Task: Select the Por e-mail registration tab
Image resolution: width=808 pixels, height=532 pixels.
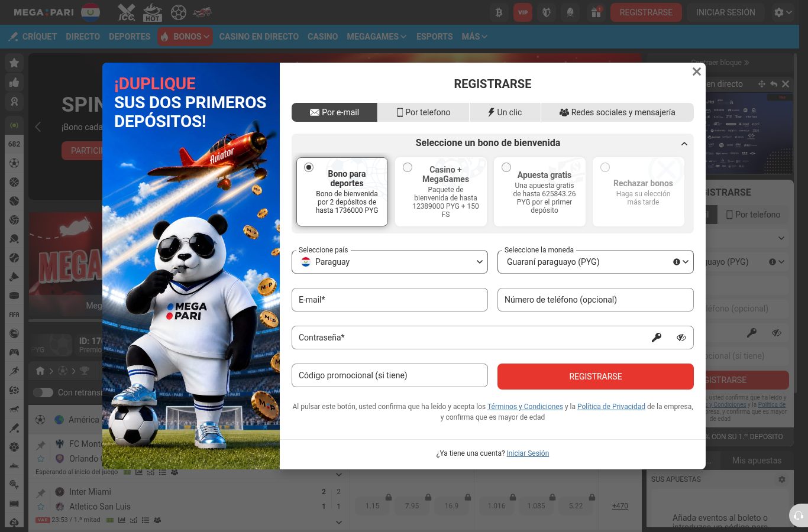Action: pyautogui.click(x=334, y=112)
